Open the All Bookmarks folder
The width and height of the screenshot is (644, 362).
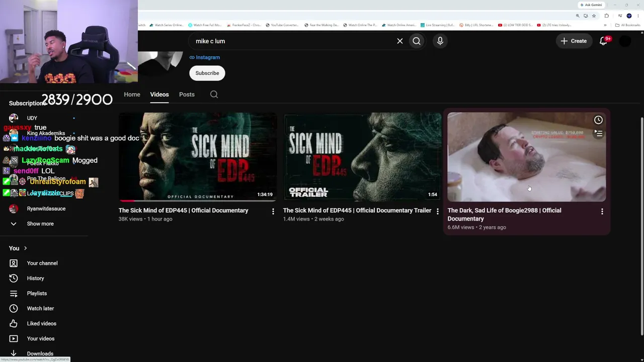tap(627, 25)
